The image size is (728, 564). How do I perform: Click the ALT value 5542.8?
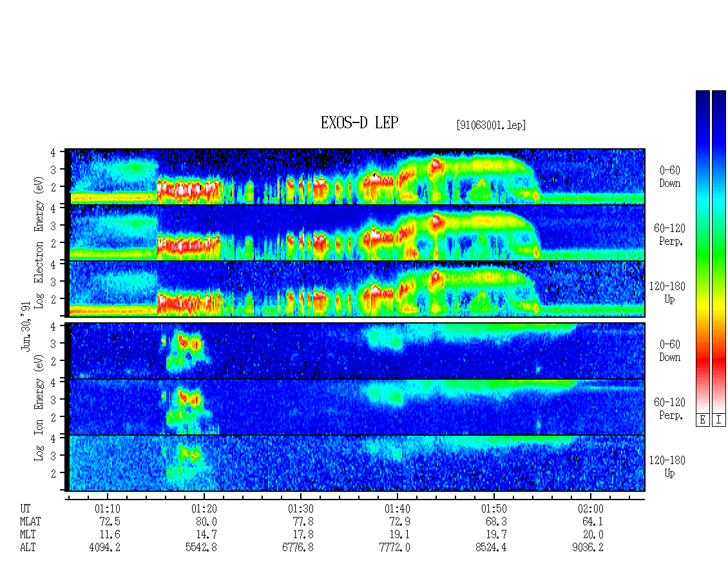tap(201, 547)
